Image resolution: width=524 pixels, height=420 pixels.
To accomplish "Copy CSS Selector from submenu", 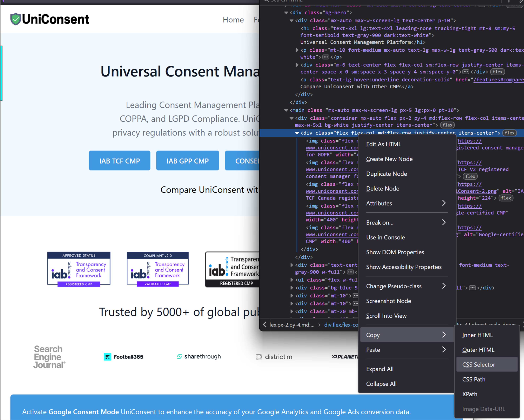I will pos(487,364).
